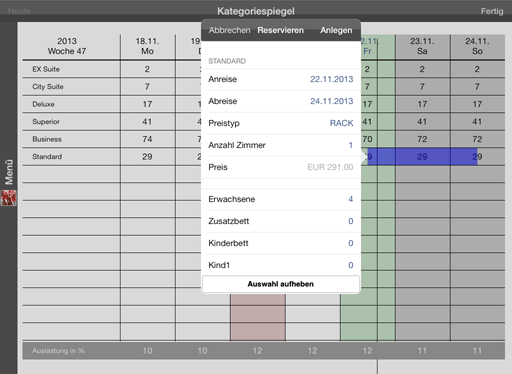Image resolution: width=512 pixels, height=374 pixels.
Task: Change Anreise date 22.11.2013
Action: [x=281, y=79]
